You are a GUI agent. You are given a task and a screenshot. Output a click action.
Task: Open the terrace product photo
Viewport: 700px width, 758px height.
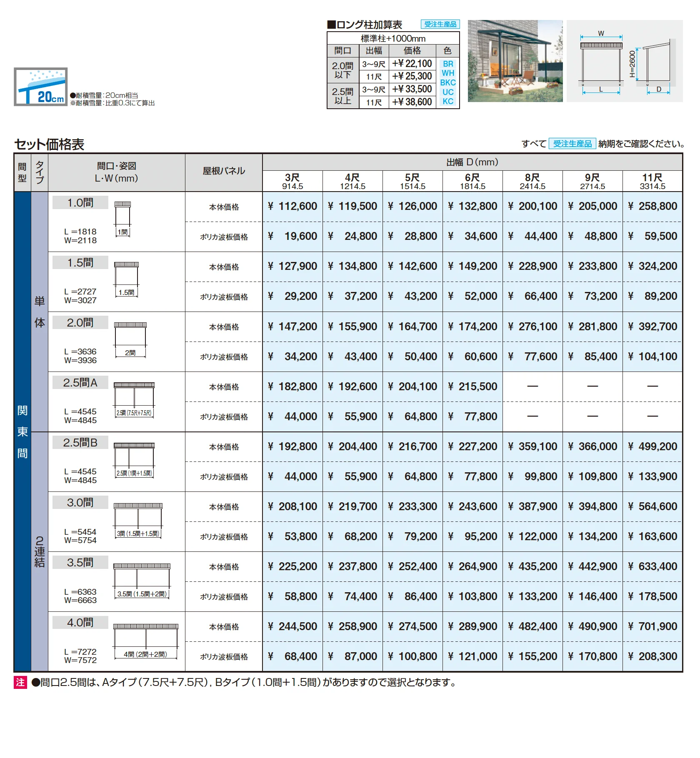click(515, 61)
